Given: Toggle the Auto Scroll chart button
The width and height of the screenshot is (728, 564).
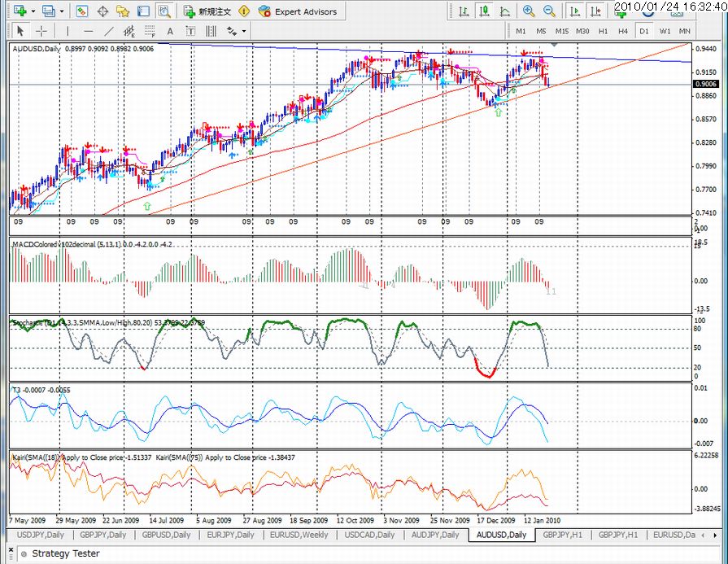Looking at the screenshot, I should [x=575, y=11].
